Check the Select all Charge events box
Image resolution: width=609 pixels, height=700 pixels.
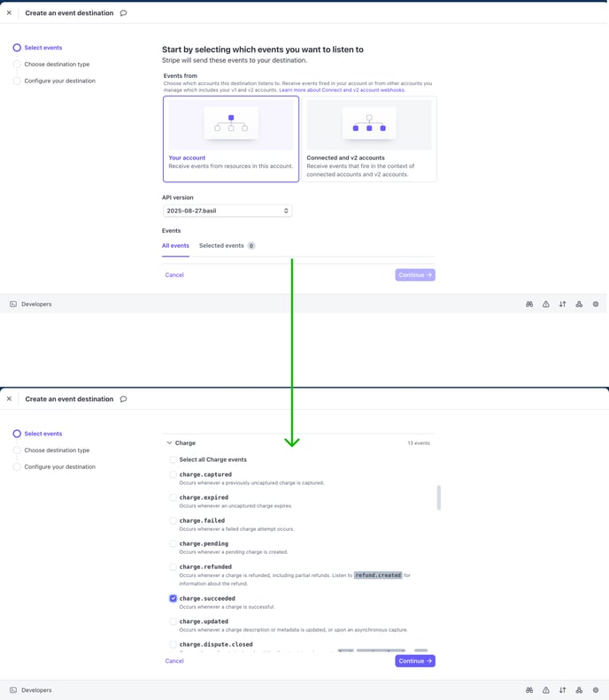pyautogui.click(x=173, y=460)
